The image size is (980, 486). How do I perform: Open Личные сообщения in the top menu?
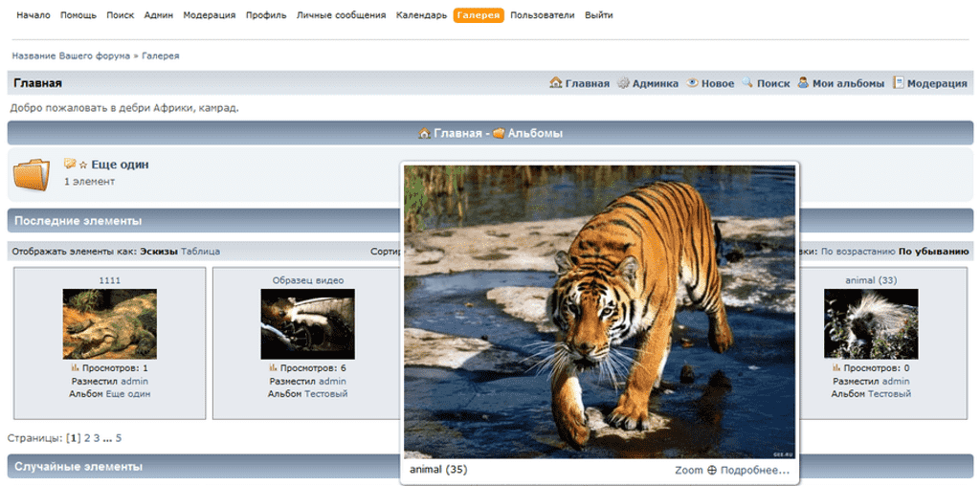coord(341,15)
